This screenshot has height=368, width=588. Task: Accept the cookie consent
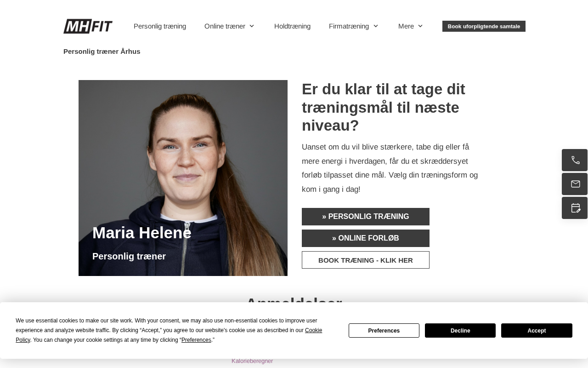click(537, 331)
